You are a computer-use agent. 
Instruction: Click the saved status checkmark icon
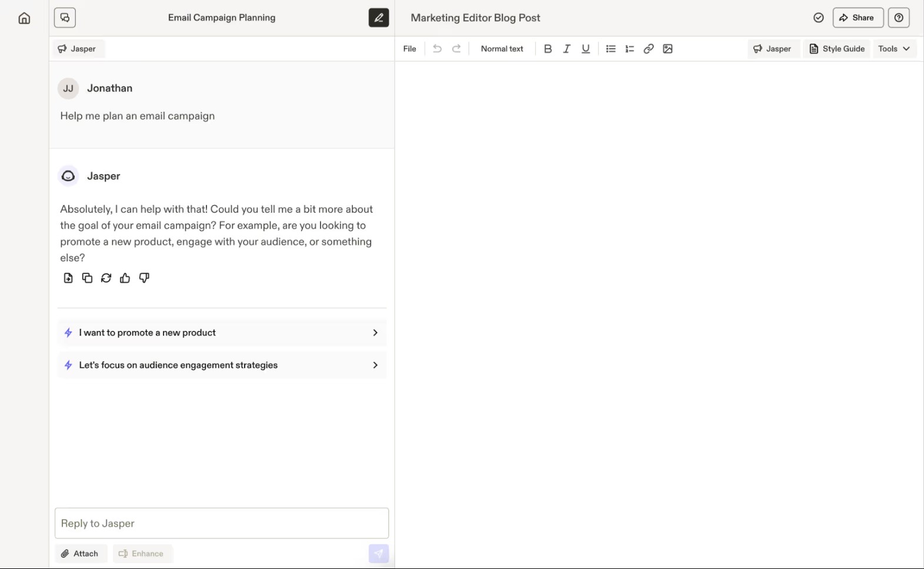coord(819,18)
